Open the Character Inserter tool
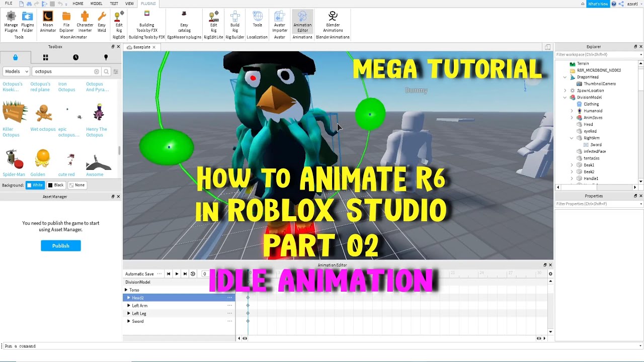Viewport: 644px width, 362px height. (x=85, y=22)
